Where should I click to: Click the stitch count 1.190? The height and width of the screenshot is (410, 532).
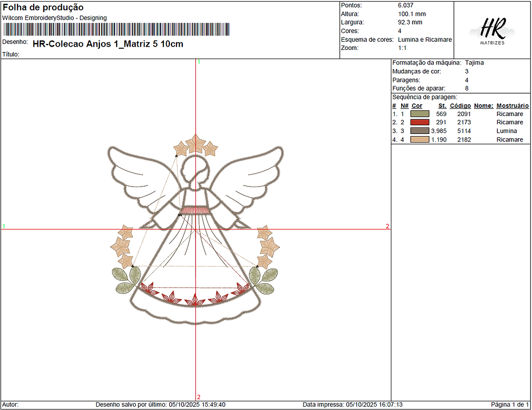(x=439, y=139)
